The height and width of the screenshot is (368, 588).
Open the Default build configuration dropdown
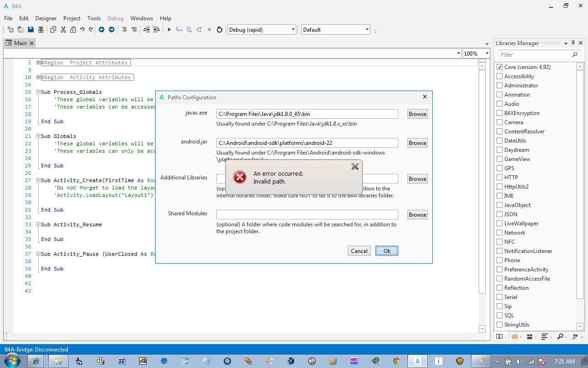point(336,29)
